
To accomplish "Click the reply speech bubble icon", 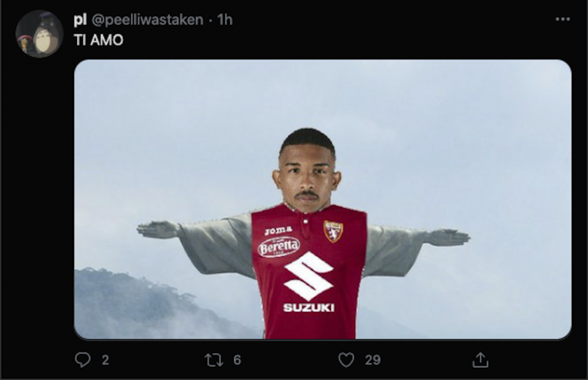I will 83,360.
